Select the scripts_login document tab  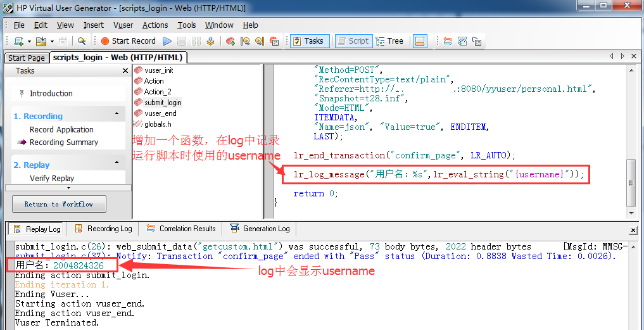118,57
